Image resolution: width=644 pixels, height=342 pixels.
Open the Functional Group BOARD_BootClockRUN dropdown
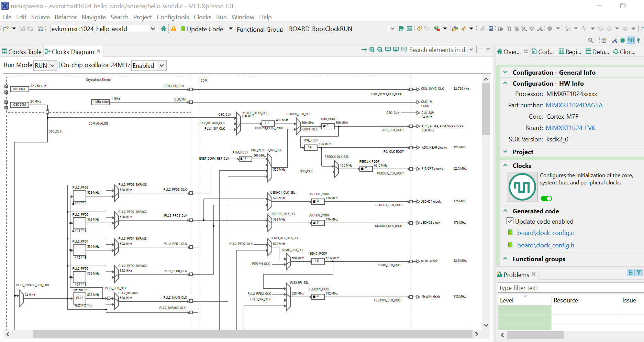(x=392, y=29)
